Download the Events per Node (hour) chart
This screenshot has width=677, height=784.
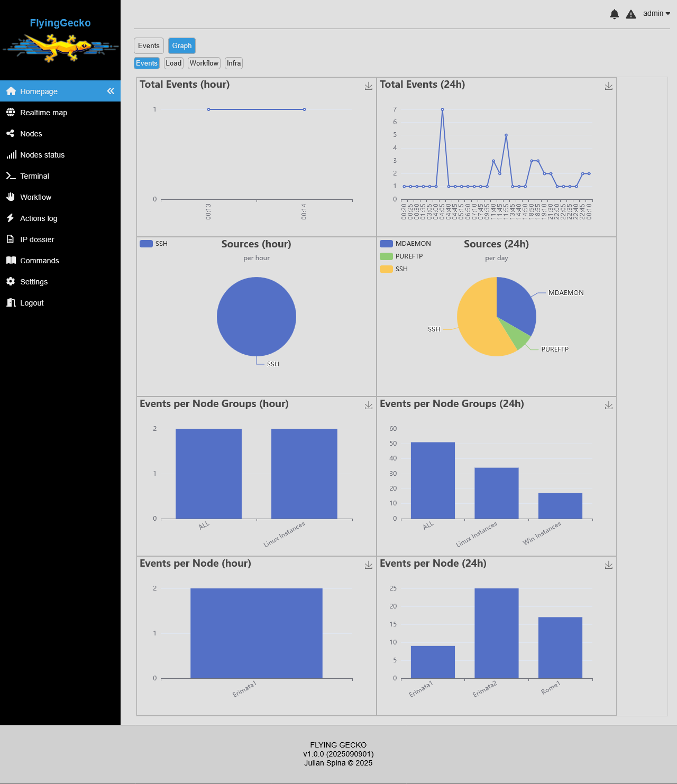tap(369, 565)
